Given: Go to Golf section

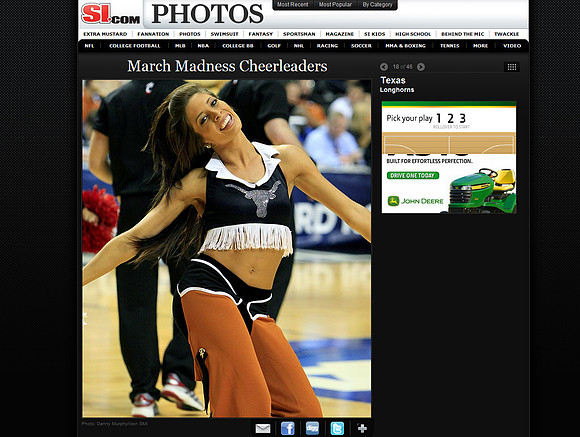Looking at the screenshot, I should pyautogui.click(x=274, y=46).
